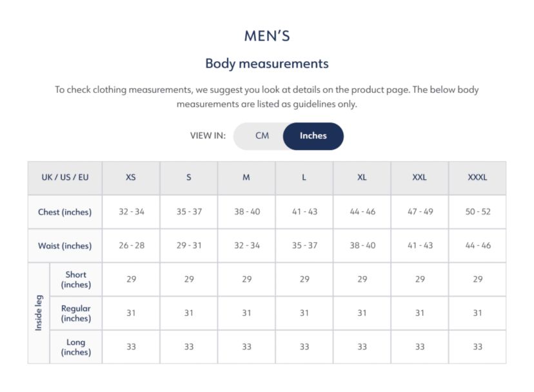Click the vertical Inside leg label

[x=39, y=313]
